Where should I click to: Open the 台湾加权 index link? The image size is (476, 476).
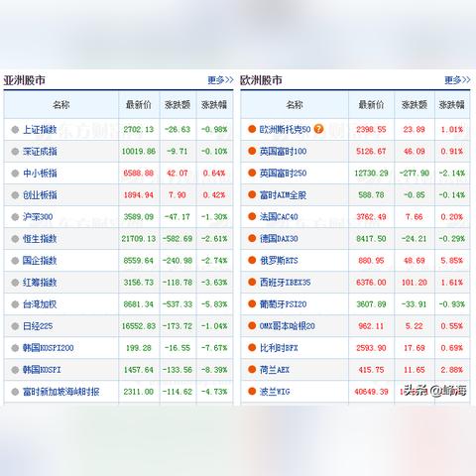[x=40, y=304]
